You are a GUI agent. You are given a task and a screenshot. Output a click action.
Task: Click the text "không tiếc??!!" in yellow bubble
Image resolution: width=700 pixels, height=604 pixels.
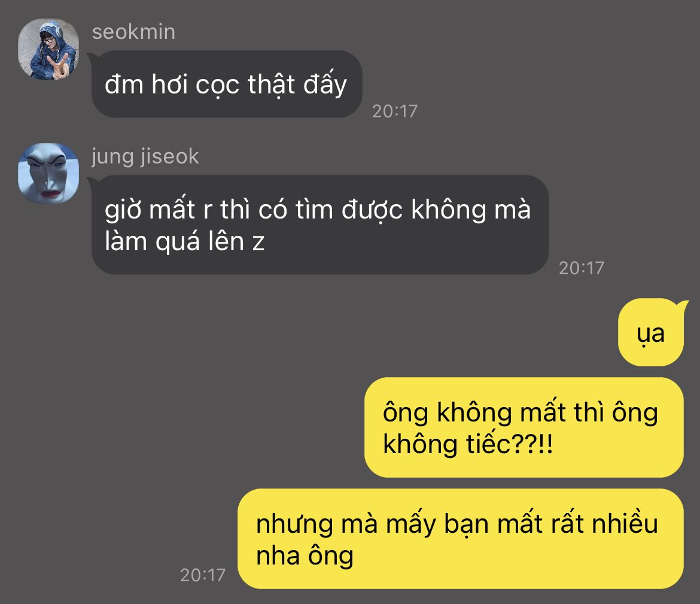[x=468, y=445]
